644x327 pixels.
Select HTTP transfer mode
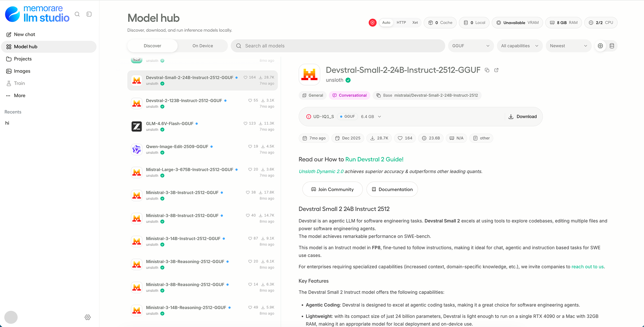pos(401,23)
